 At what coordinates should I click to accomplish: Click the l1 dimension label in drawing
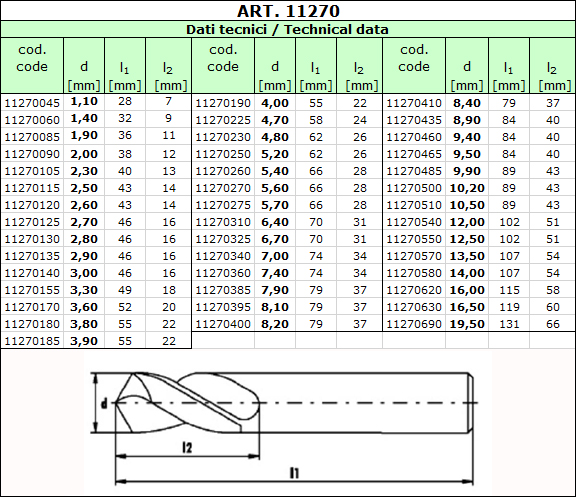pyautogui.click(x=295, y=473)
